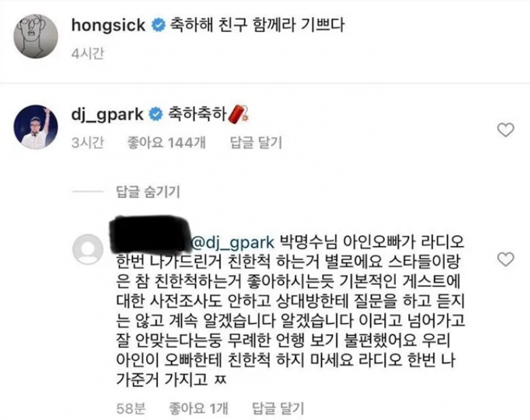530x420 pixels.
Task: Click the firecracker emoji in dj_gpark's comment
Action: tap(239, 115)
